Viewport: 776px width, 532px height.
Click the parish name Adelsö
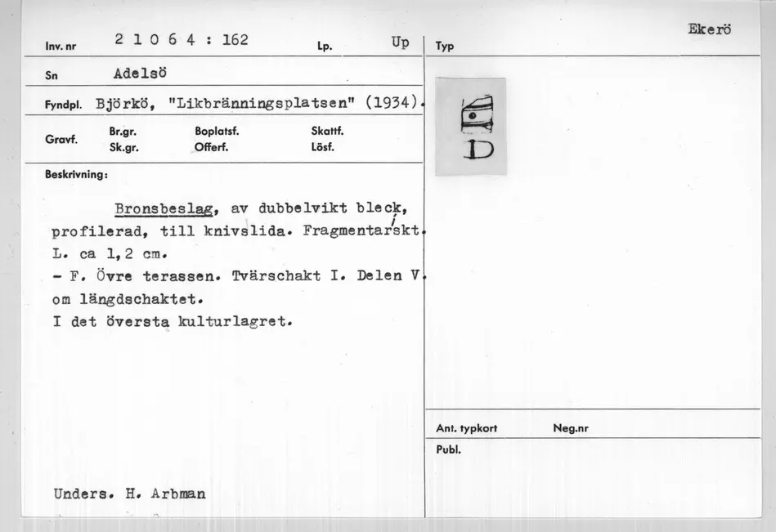click(x=141, y=72)
